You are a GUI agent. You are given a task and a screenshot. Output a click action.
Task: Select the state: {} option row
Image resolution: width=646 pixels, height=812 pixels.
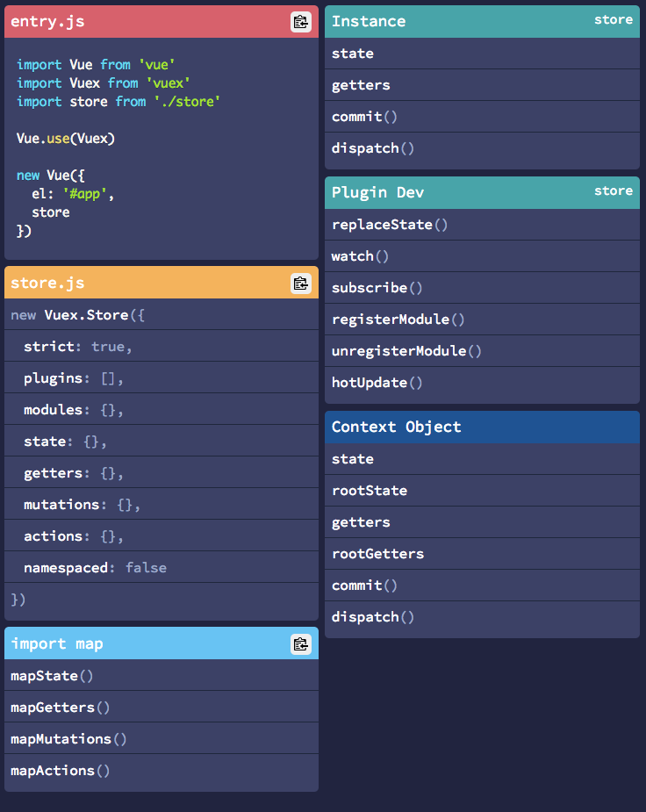coord(161,442)
